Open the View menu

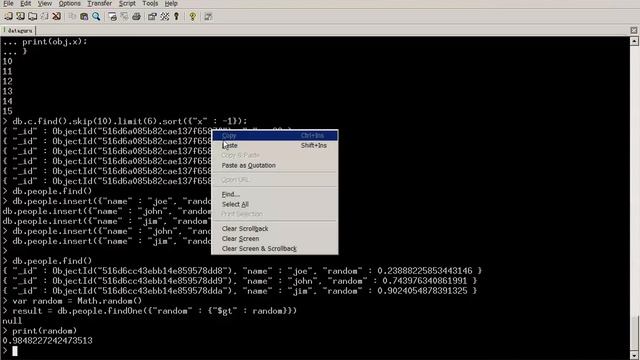(44, 3)
